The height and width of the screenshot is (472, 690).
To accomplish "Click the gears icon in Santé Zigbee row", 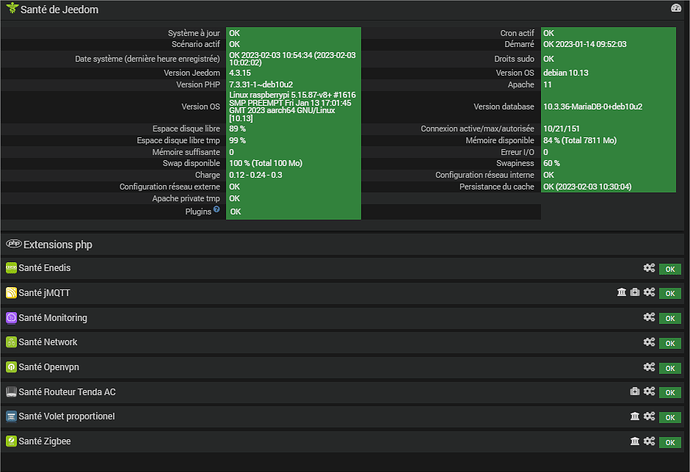I will click(x=649, y=441).
